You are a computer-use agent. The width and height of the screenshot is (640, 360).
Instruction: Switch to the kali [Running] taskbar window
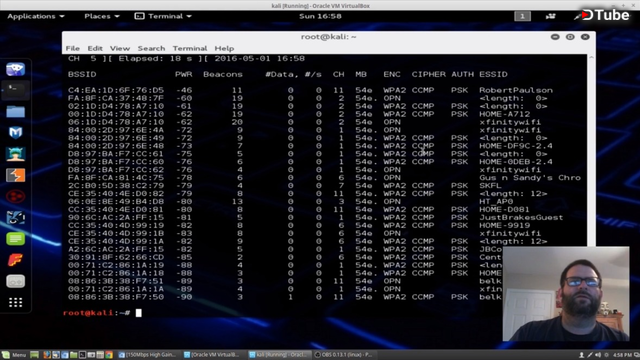pos(279,355)
